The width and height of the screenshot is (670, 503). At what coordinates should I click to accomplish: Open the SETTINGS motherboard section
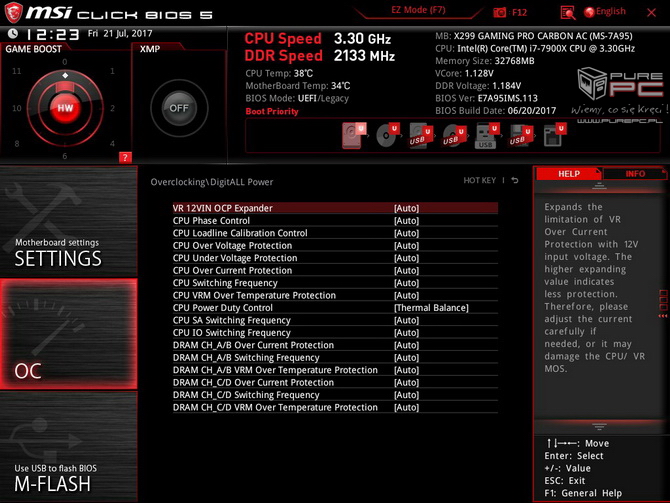[x=68, y=221]
